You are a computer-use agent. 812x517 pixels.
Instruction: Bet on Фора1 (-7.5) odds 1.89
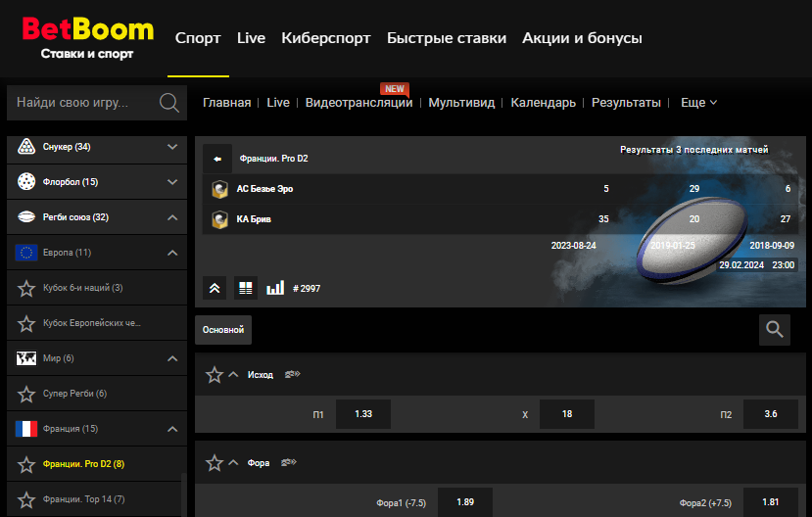point(465,502)
